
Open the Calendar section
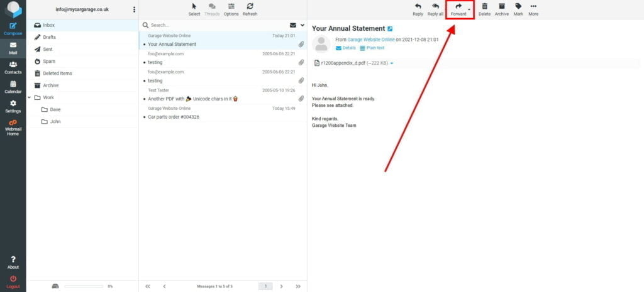(x=13, y=87)
